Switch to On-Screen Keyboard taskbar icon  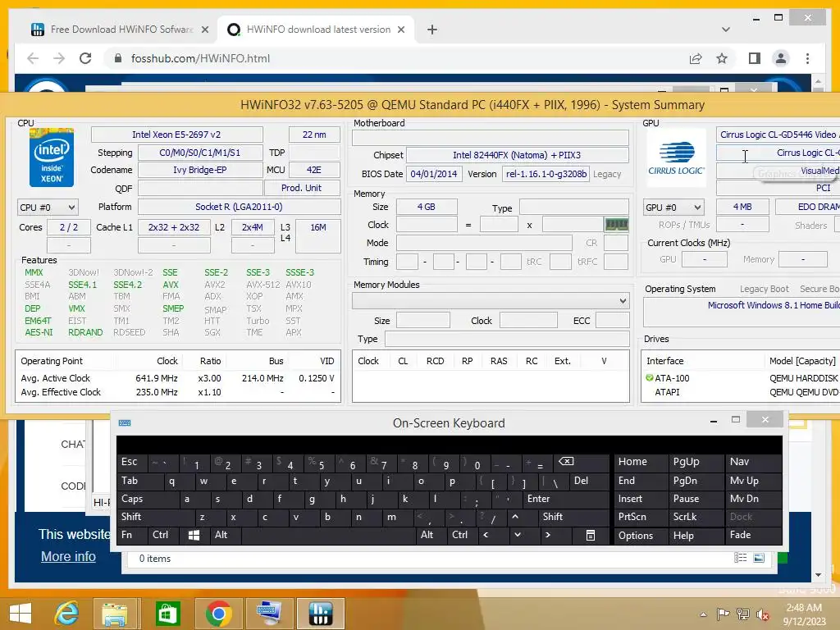[x=269, y=613]
